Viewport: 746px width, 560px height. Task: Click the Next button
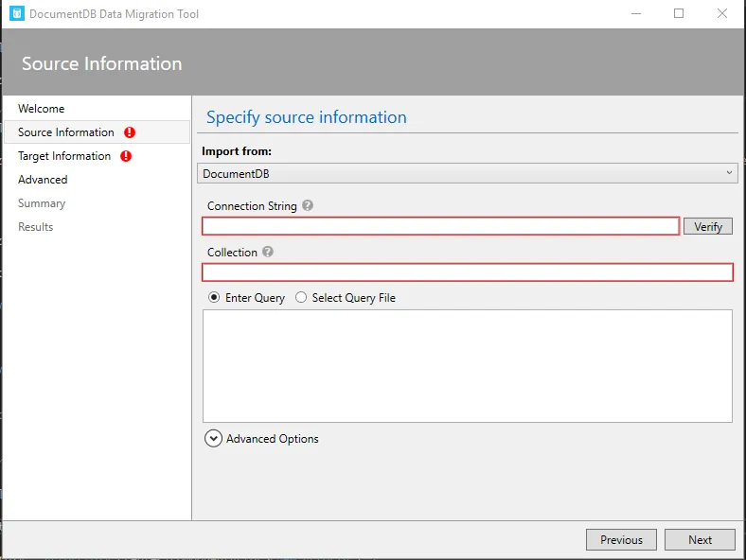pyautogui.click(x=700, y=540)
